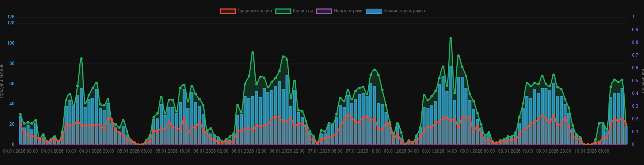Select the 08.01.2026 14:00 x-axis label
The height and width of the screenshot is (165, 644).
click(439, 151)
